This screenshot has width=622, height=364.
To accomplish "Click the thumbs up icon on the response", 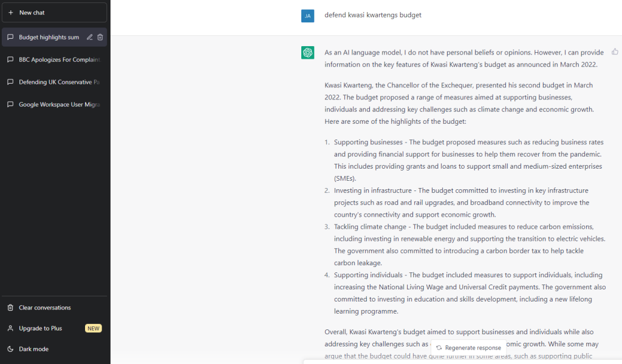I will click(x=615, y=52).
